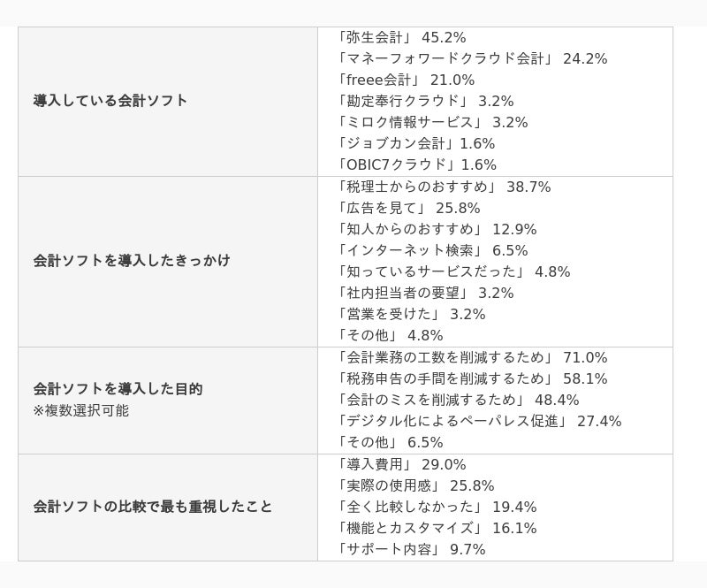The image size is (707, 588).
Task: Click the デジタル化によるペーパレス促進 27.4% line
Action: pyautogui.click(x=479, y=421)
